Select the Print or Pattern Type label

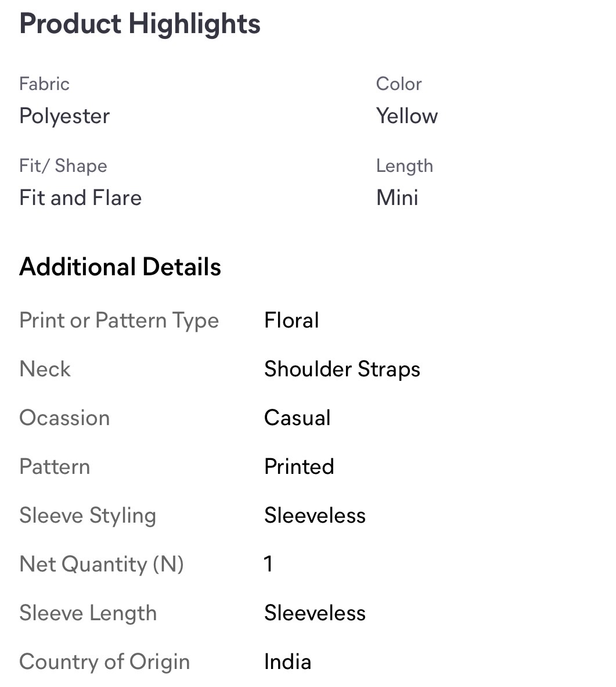pos(119,321)
